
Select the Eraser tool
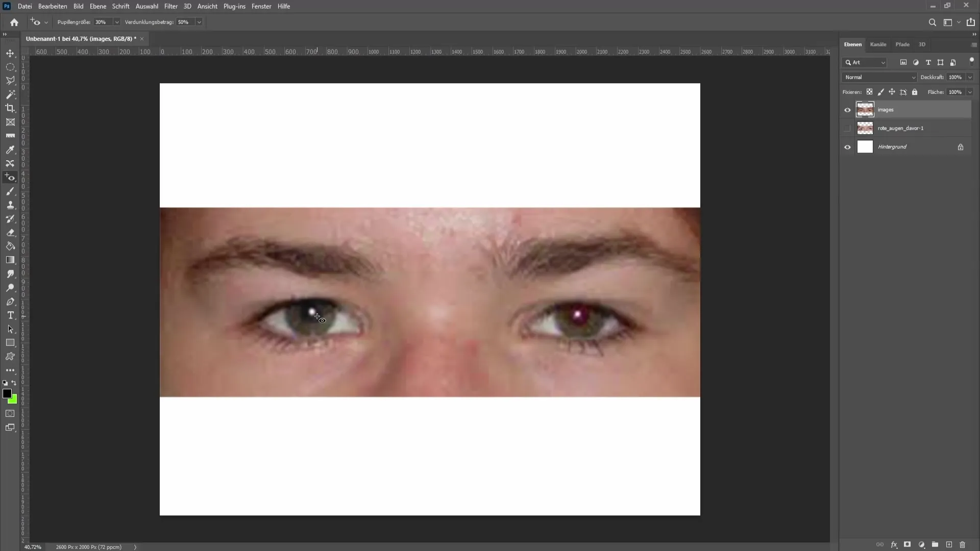(10, 233)
